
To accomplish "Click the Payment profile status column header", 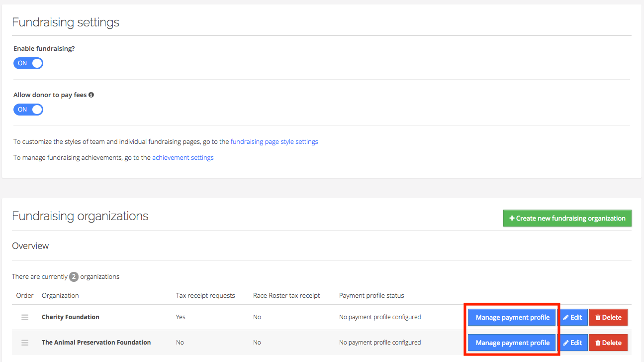I will coord(371,295).
